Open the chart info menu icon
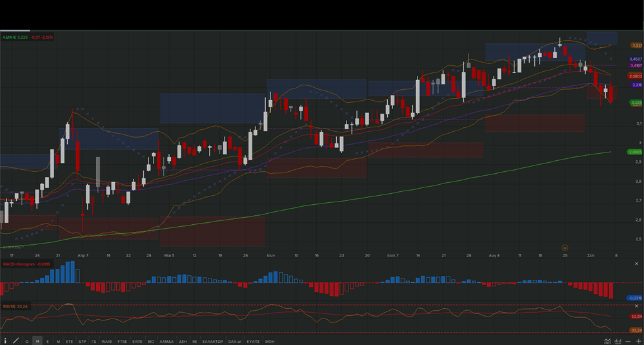 tap(5, 341)
